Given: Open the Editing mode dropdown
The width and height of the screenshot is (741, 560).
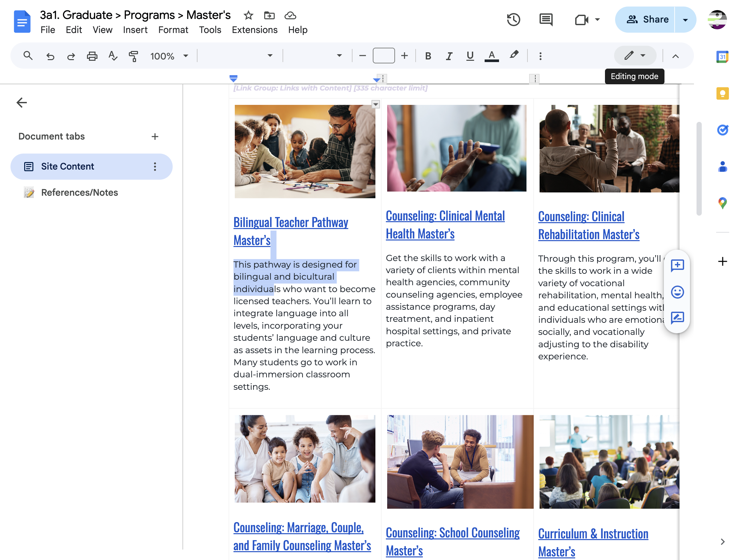Looking at the screenshot, I should point(635,56).
